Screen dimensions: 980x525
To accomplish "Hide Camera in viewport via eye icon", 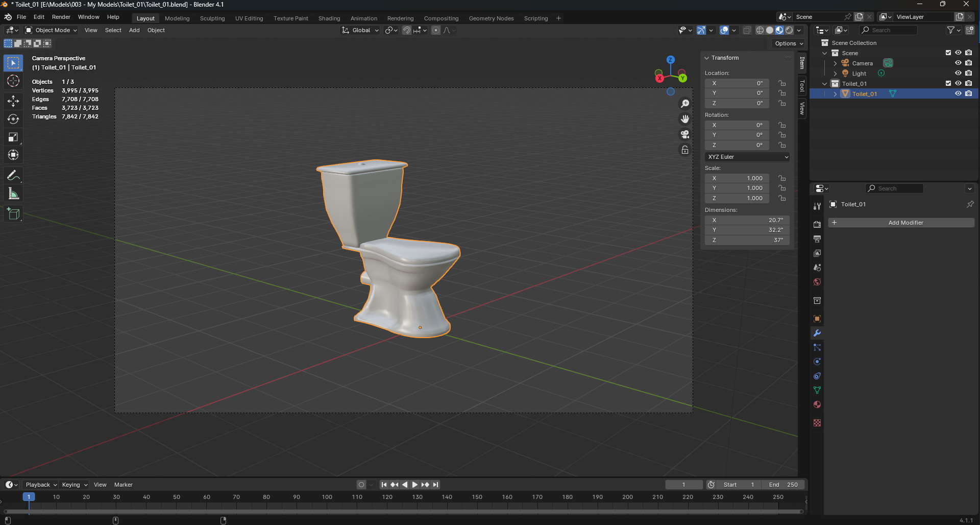I will (x=958, y=63).
